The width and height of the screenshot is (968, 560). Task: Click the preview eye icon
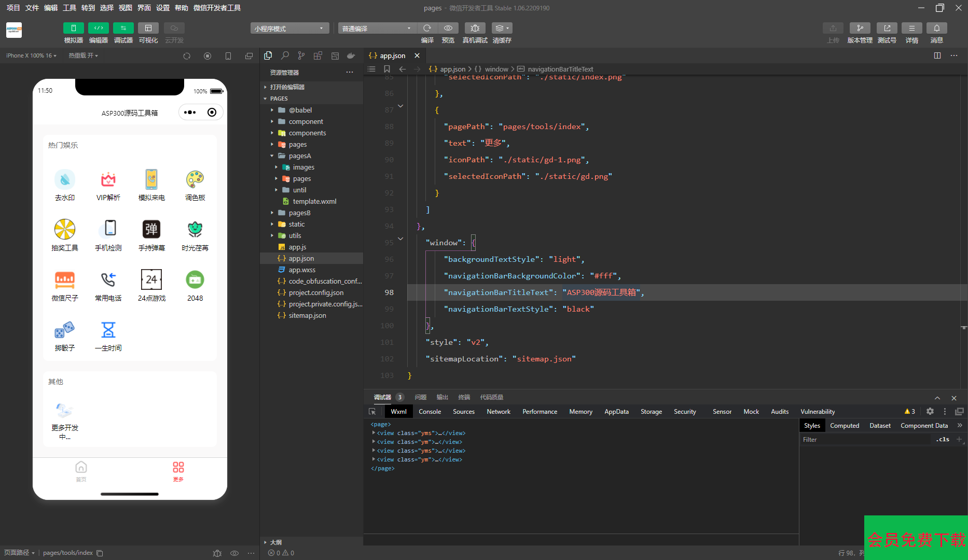click(x=448, y=28)
